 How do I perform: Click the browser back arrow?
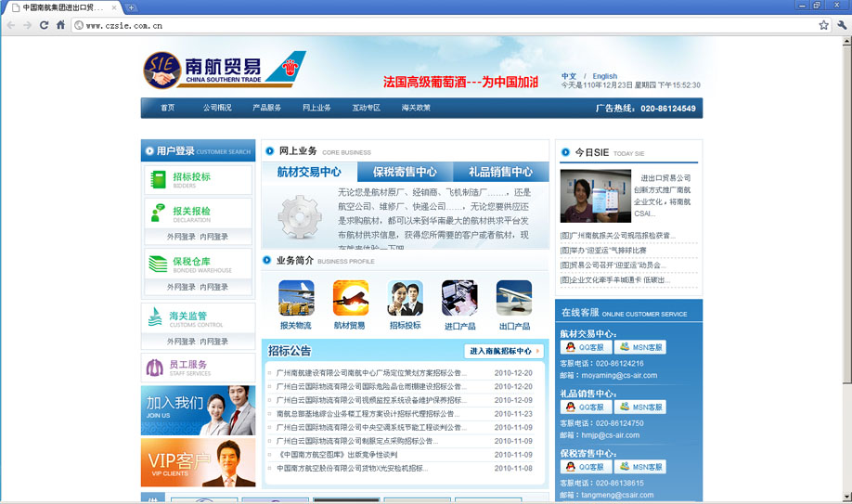point(11,25)
